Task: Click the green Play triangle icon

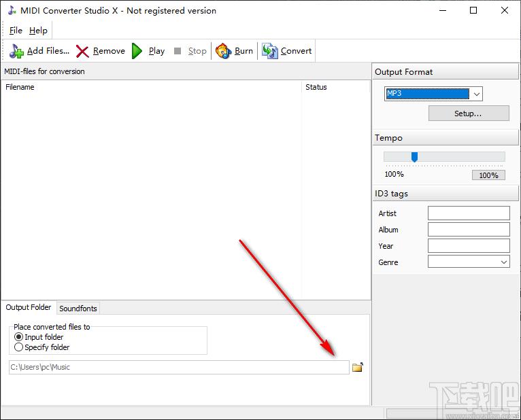Action: [137, 51]
